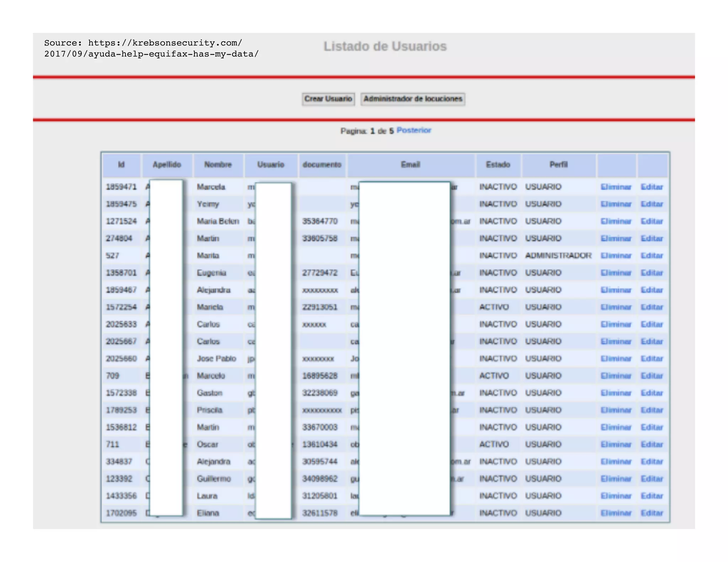728x562 pixels.
Task: Click Editar for id 274804
Action: tap(652, 238)
